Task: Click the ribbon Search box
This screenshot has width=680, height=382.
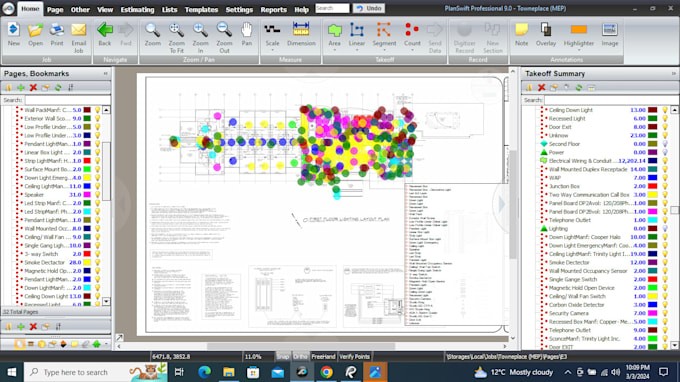Action: click(332, 8)
